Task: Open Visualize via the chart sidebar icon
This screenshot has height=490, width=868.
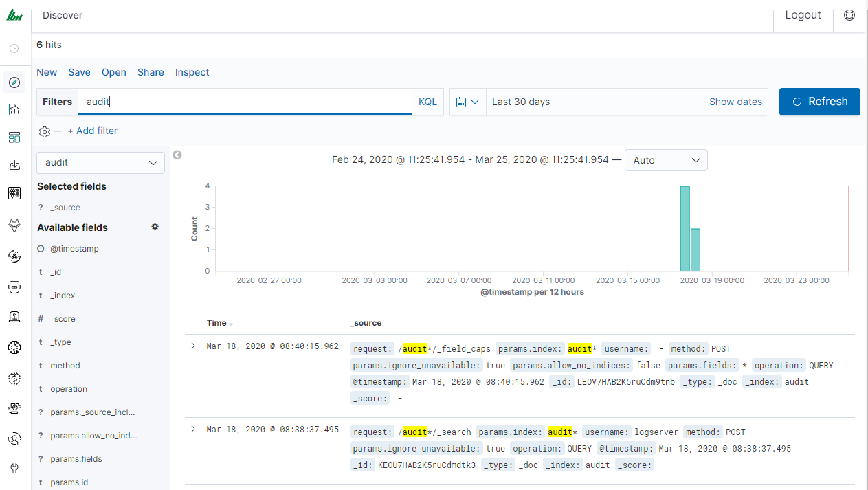Action: click(14, 110)
